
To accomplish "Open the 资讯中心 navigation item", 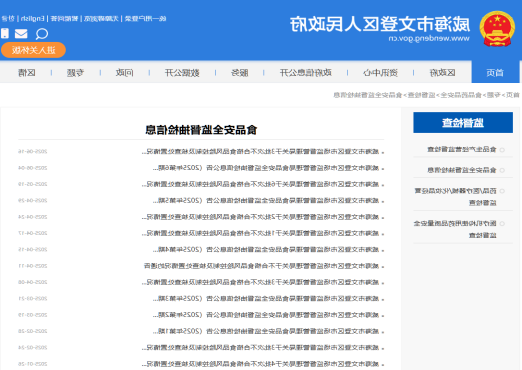I will coord(380,72).
